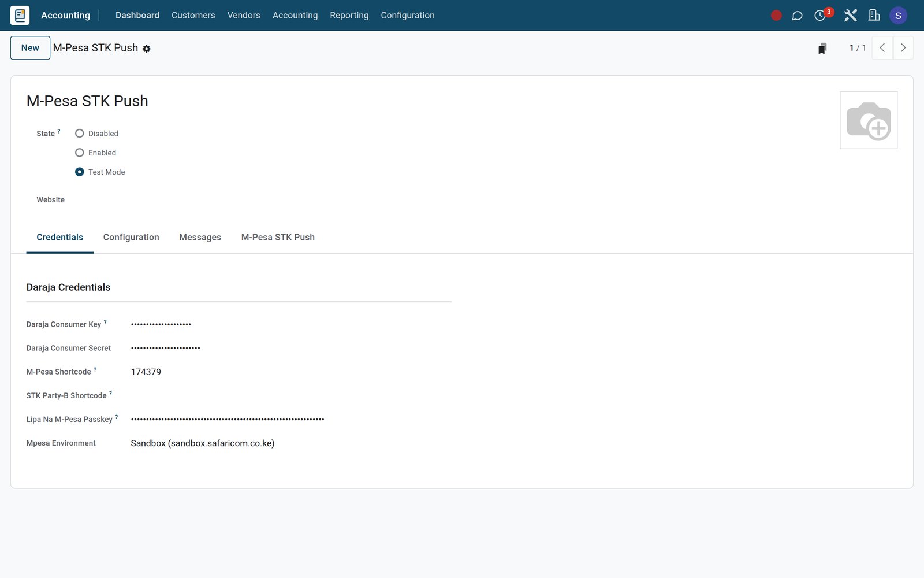Select the Enabled state radio button

point(80,153)
